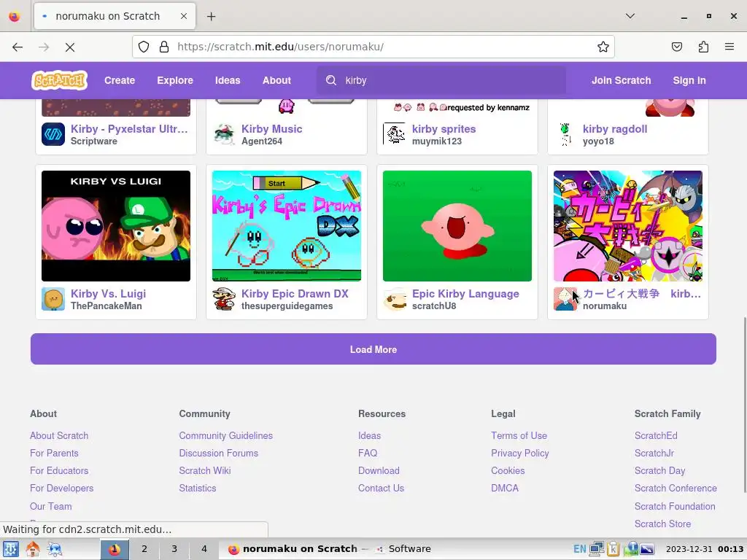The image size is (747, 560).
Task: Click the search magnifier icon
Action: [x=331, y=80]
